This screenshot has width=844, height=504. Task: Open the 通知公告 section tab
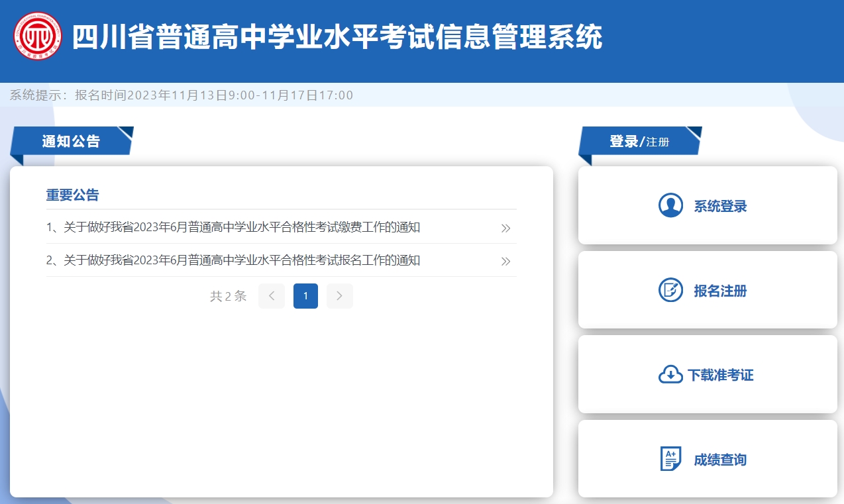tap(71, 141)
